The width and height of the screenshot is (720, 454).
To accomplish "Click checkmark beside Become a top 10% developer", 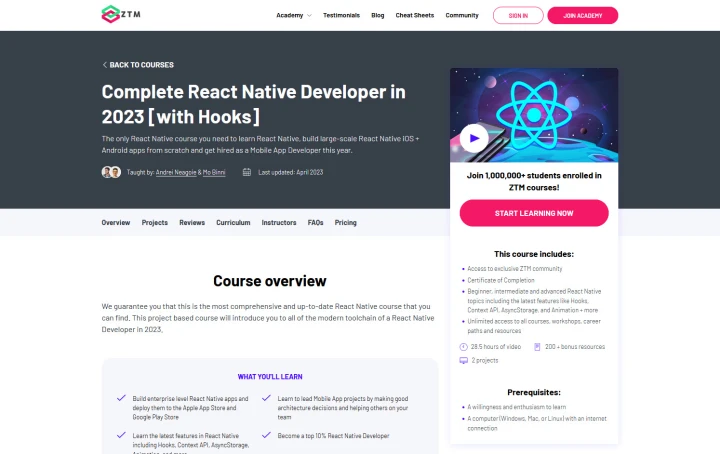I will tap(266, 435).
